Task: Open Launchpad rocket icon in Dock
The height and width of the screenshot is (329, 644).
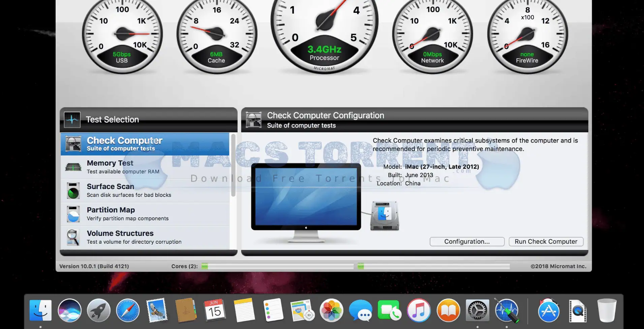Action: pyautogui.click(x=99, y=310)
